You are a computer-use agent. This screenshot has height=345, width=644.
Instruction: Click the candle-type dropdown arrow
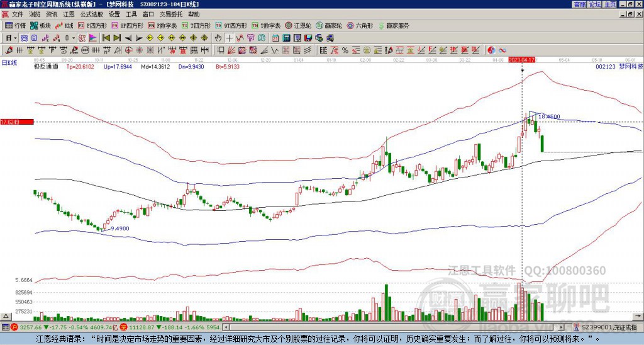point(74,38)
